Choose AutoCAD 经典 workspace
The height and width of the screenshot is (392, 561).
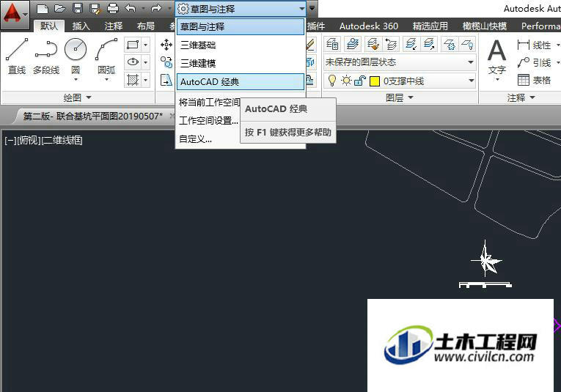coord(241,82)
